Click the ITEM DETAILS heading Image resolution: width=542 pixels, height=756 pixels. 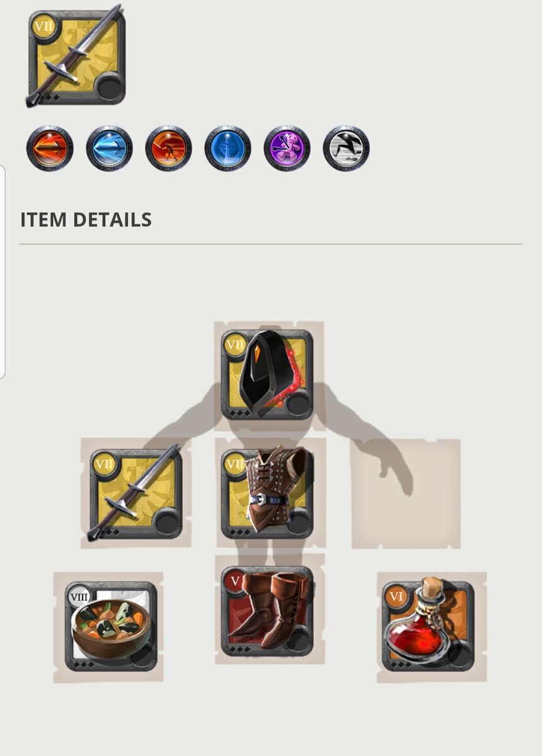coord(86,219)
